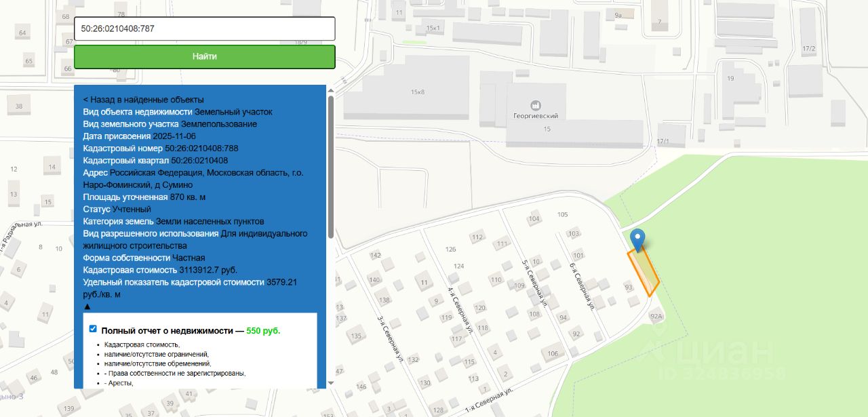Image resolution: width=868 pixels, height=417 pixels.
Task: Click the 6-я Северная ул. street label
Action: coord(583,287)
